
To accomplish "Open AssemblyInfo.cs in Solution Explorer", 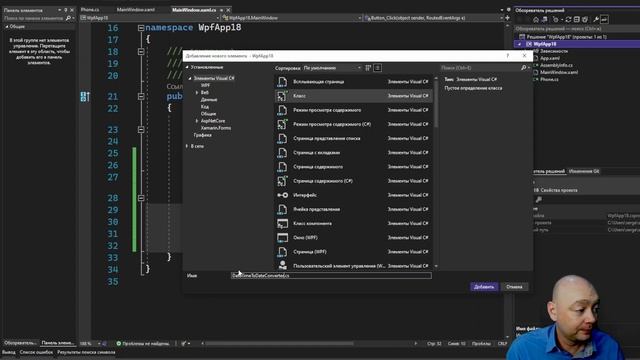I will [556, 65].
